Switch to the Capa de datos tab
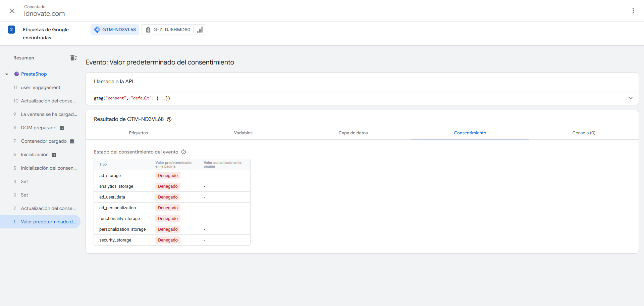The width and height of the screenshot is (644, 306). (x=353, y=133)
